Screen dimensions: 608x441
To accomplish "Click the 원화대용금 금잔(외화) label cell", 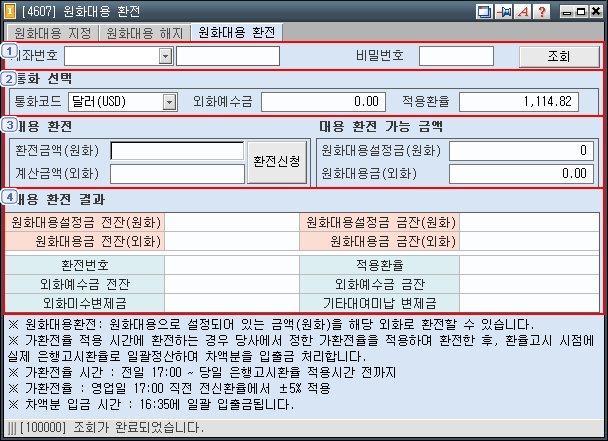I will [x=380, y=242].
